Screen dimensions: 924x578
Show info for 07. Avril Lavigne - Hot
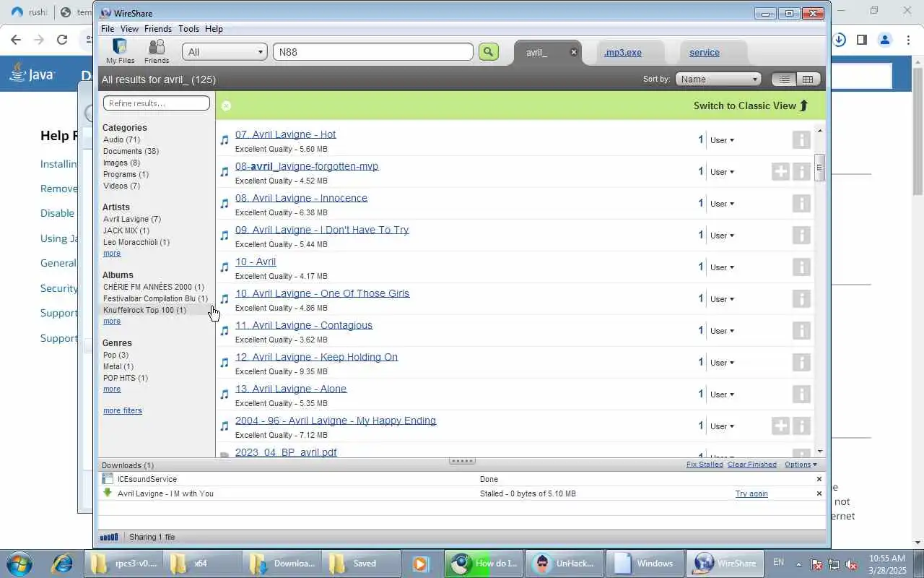(x=801, y=140)
